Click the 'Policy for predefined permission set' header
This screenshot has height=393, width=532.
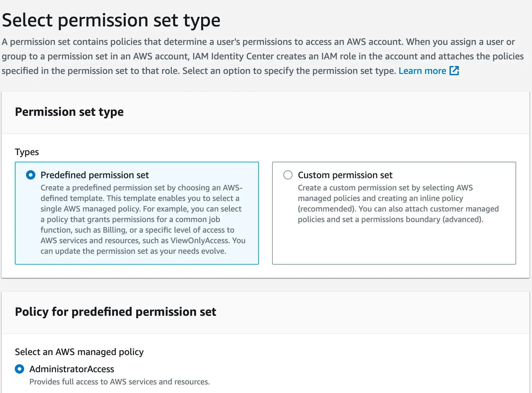(x=115, y=312)
